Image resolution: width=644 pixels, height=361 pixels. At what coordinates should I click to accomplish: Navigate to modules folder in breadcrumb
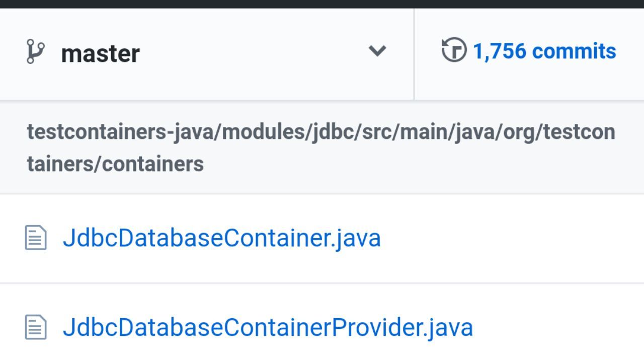[x=264, y=132]
